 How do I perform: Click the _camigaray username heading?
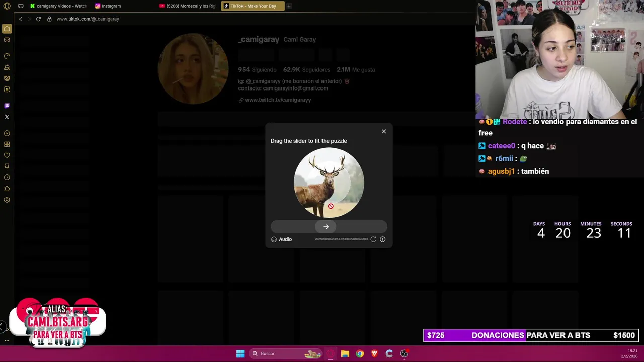click(259, 39)
